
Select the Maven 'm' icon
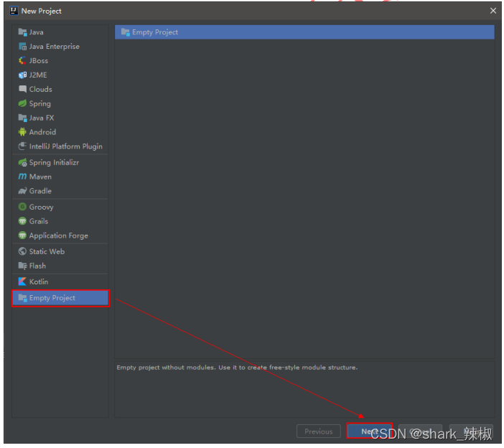click(x=22, y=177)
